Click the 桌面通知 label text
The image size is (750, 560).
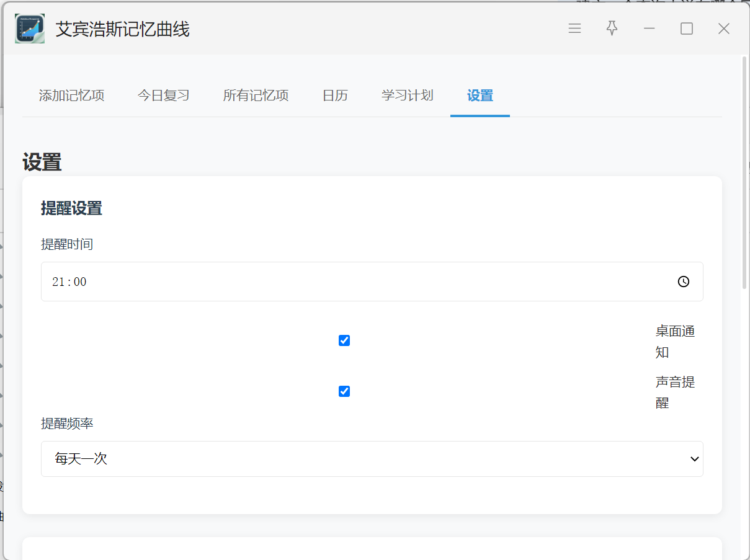(x=675, y=342)
